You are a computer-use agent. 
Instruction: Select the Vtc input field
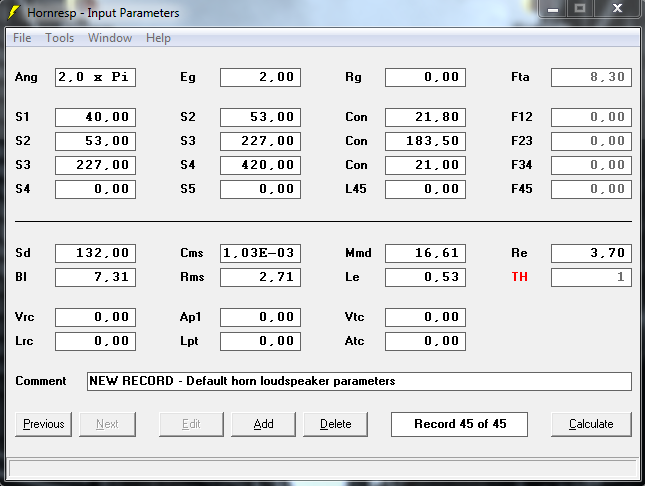425,317
